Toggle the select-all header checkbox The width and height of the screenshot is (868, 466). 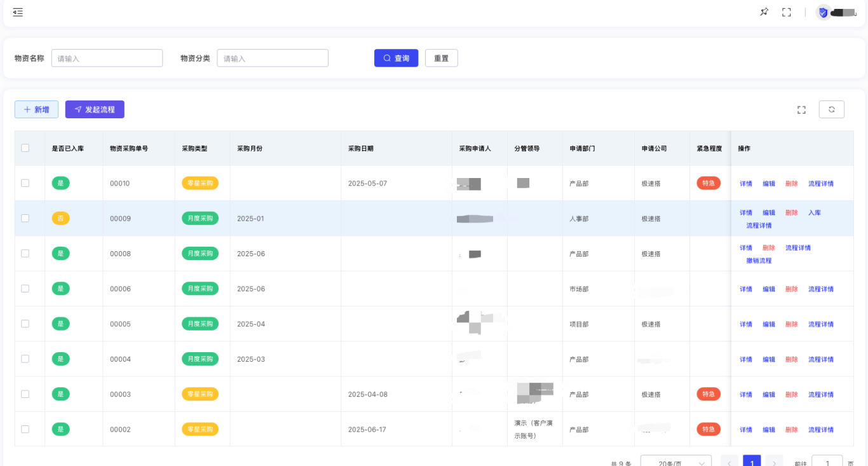[x=25, y=148]
